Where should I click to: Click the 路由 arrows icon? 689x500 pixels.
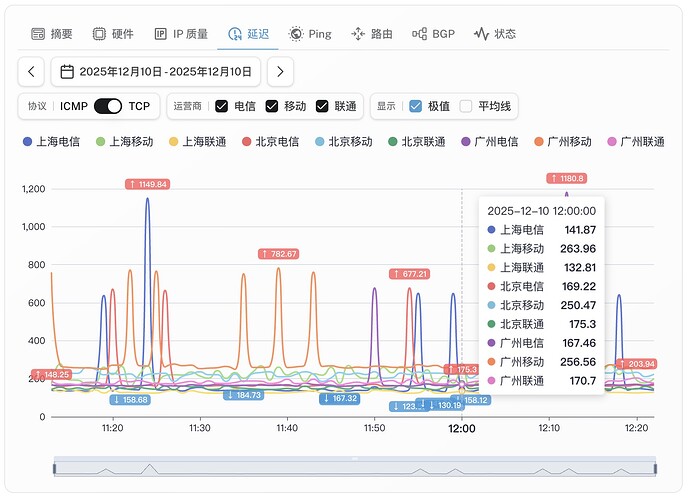pos(358,34)
